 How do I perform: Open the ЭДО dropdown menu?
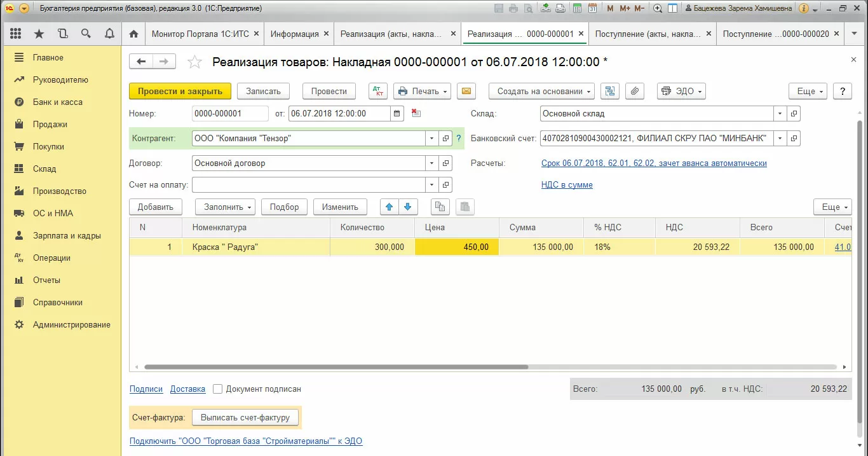tap(681, 91)
